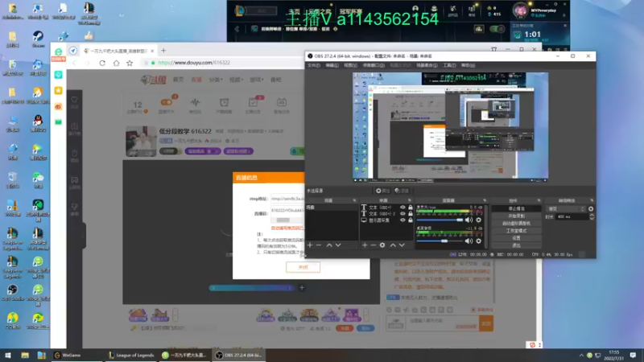Open audio settings gear for first mixer channel
The width and height of the screenshot is (644, 362).
click(x=478, y=220)
